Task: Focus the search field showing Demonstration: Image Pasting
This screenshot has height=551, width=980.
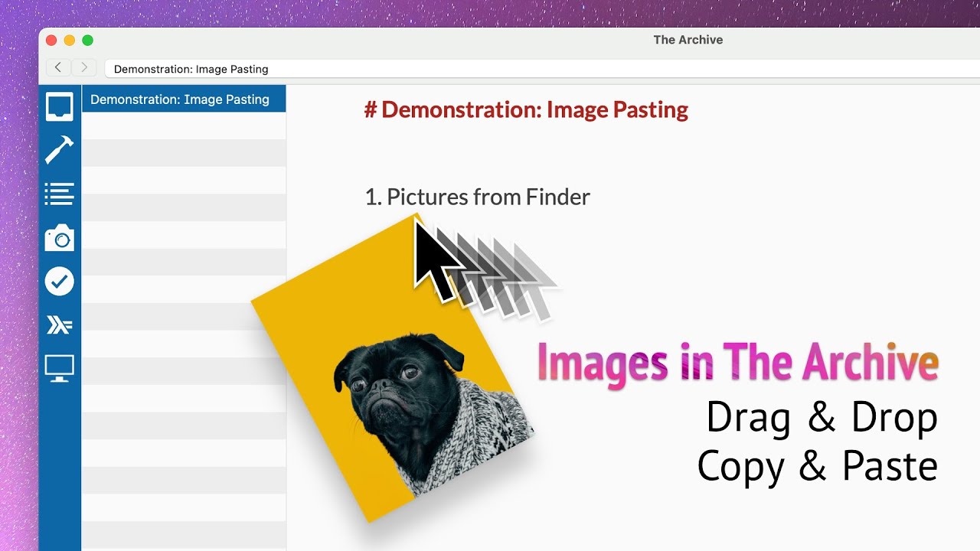Action: click(542, 69)
